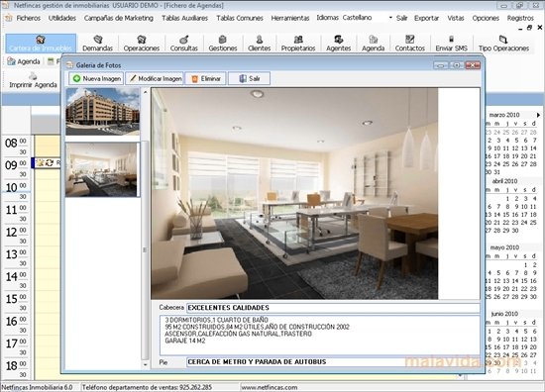Open the Tablas Auxiliares menu

click(x=184, y=18)
